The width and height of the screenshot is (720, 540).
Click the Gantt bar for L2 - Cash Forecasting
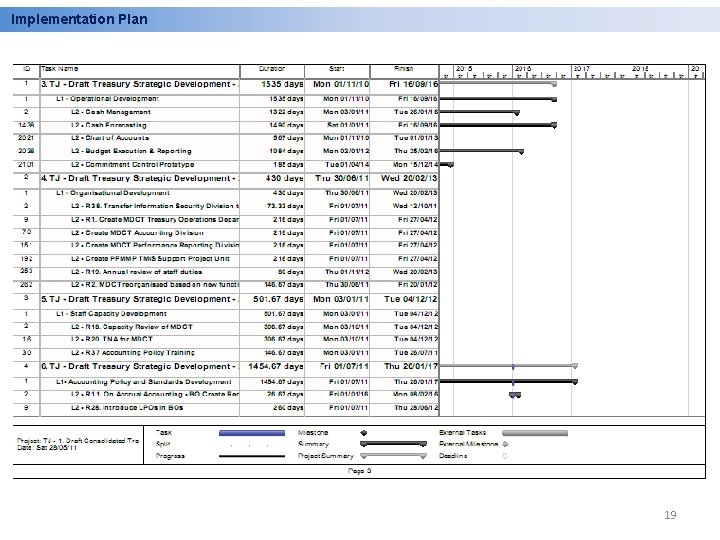[498, 125]
